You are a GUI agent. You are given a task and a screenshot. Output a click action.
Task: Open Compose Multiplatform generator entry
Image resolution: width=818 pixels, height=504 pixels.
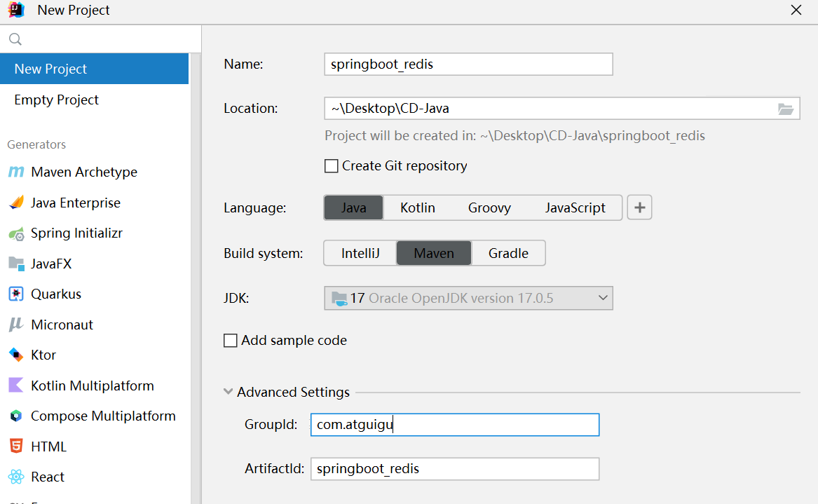tap(95, 416)
